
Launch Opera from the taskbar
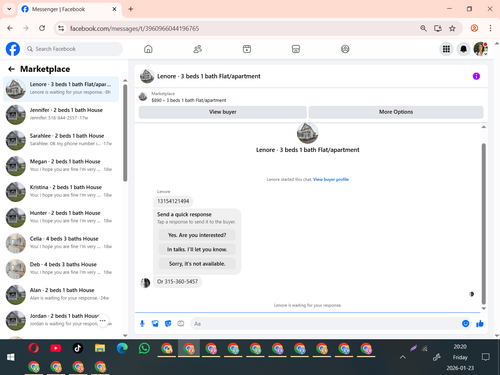pyautogui.click(x=33, y=348)
